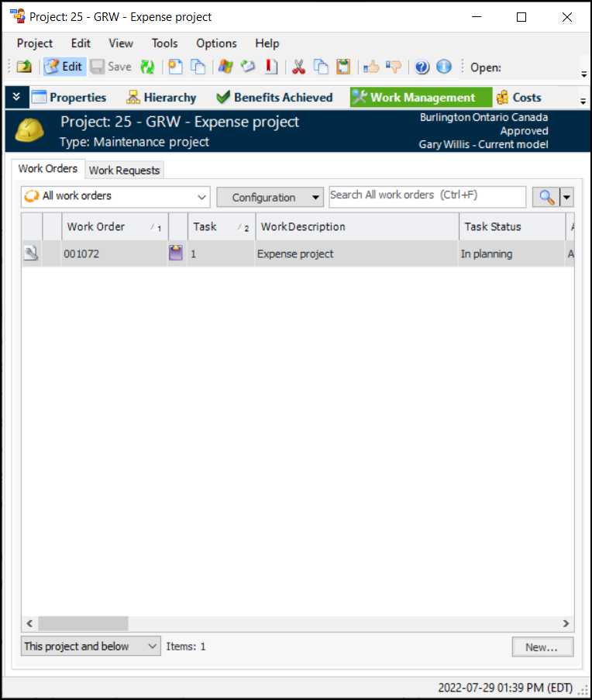
Task: Select the Work Management tab
Action: click(x=421, y=98)
